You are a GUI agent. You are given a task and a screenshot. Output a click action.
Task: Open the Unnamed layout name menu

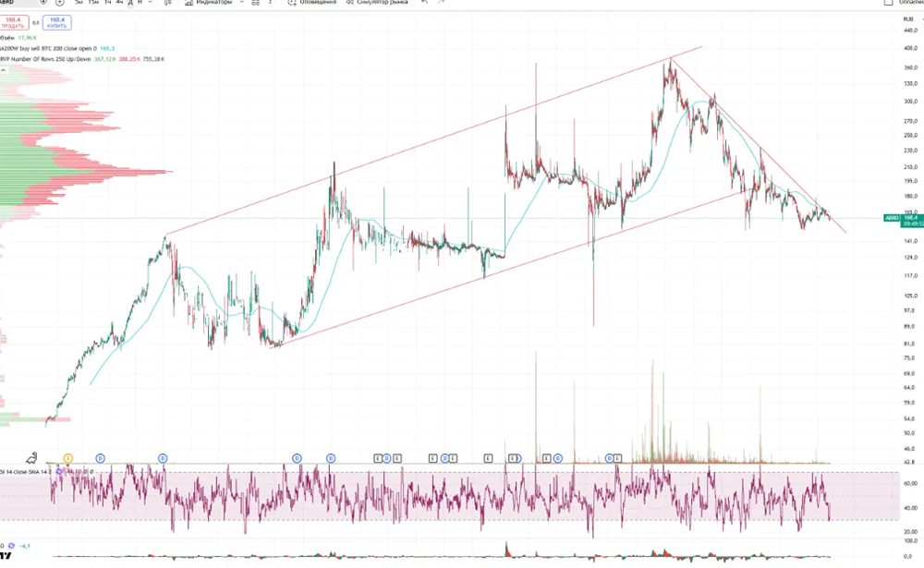pyautogui.click(x=911, y=3)
